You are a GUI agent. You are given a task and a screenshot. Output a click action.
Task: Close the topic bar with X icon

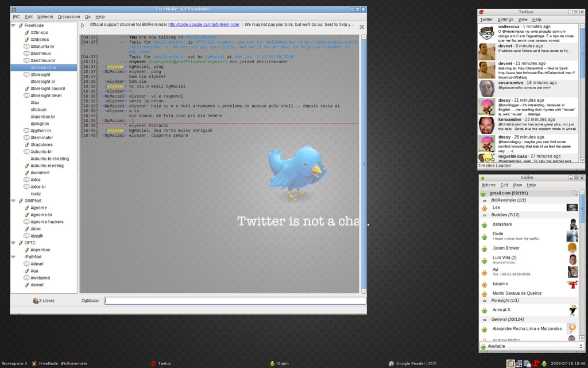pyautogui.click(x=361, y=27)
